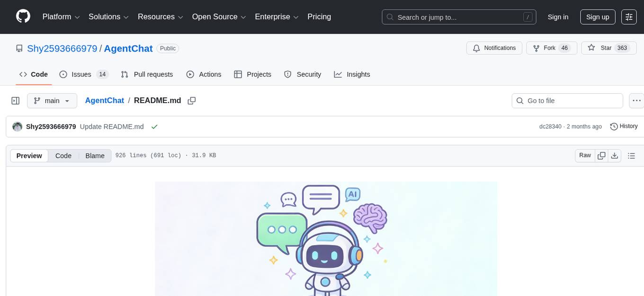This screenshot has height=296, width=644.
Task: Copy raw file contents icon
Action: tap(601, 155)
